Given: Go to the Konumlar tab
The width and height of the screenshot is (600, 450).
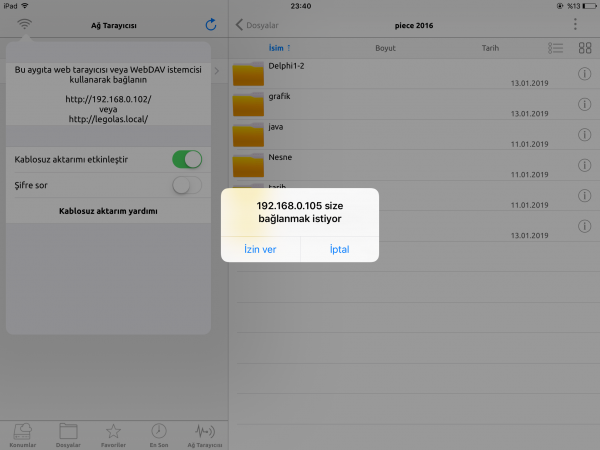Looking at the screenshot, I should coord(22,434).
